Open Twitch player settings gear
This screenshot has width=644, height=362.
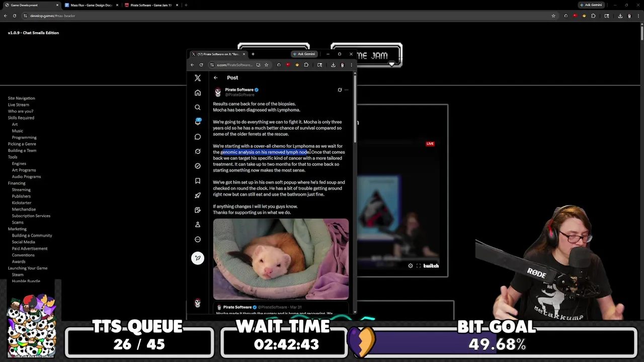click(411, 266)
